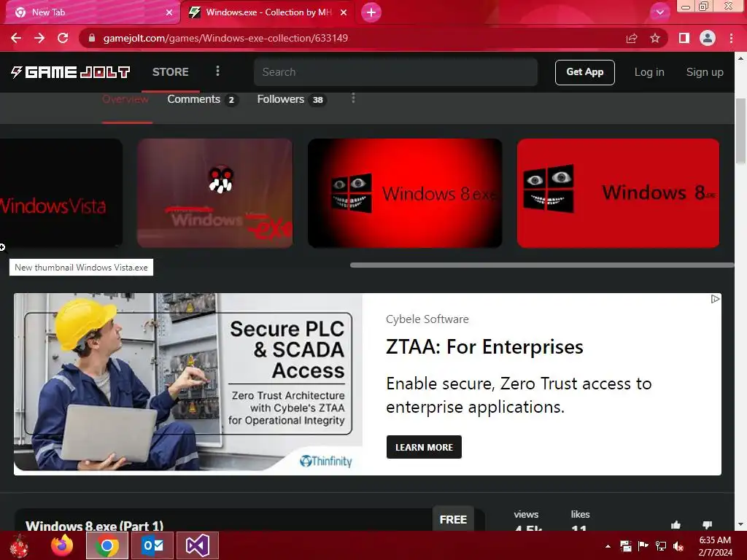Go back with the browser back arrow
This screenshot has height=560, width=747.
tap(16, 38)
